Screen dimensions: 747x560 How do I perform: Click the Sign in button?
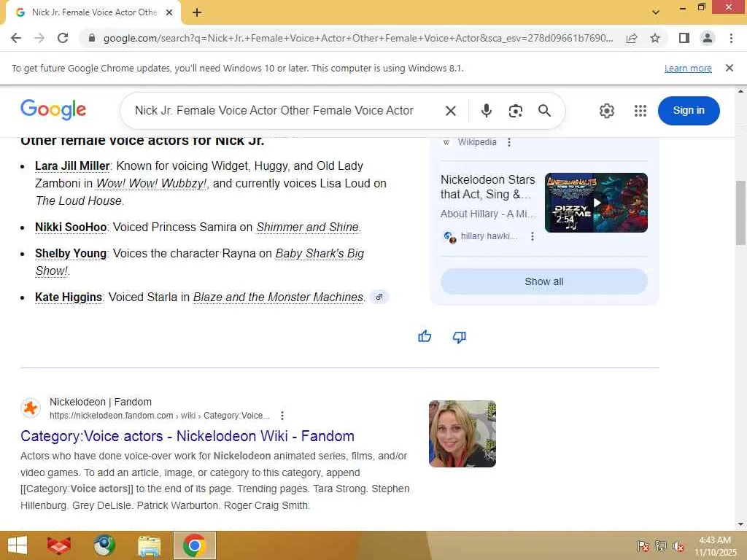(x=689, y=111)
